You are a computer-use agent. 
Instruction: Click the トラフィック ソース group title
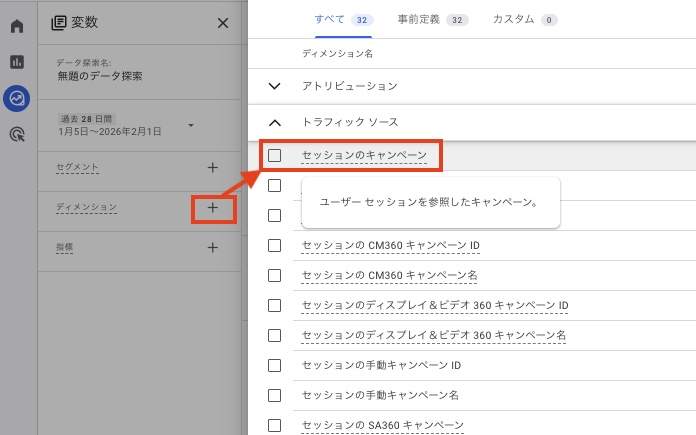click(350, 122)
